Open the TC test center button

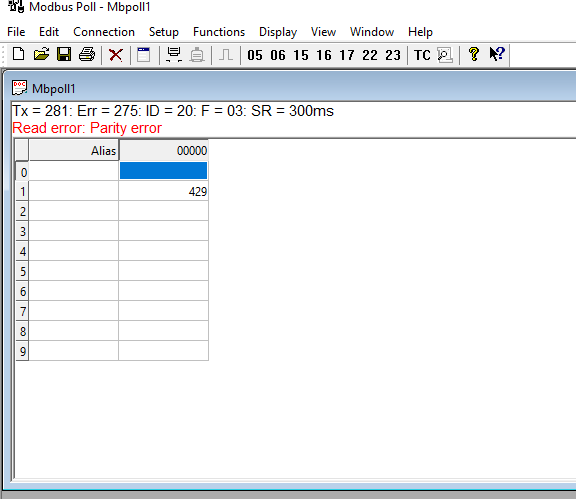[422, 55]
